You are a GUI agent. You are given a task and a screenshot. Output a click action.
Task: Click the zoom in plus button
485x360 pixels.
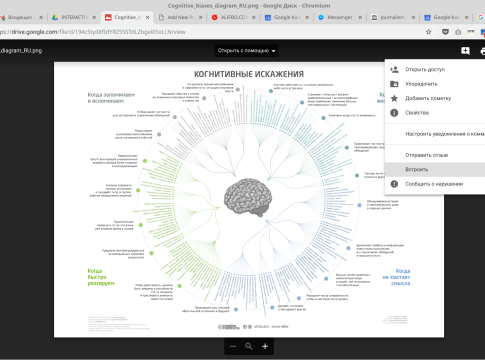tap(265, 346)
